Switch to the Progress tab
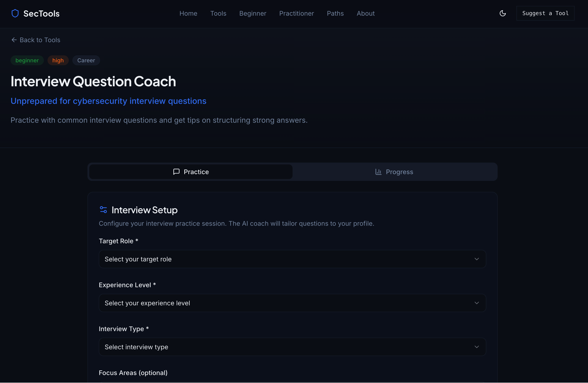The height and width of the screenshot is (383, 588). (x=394, y=171)
